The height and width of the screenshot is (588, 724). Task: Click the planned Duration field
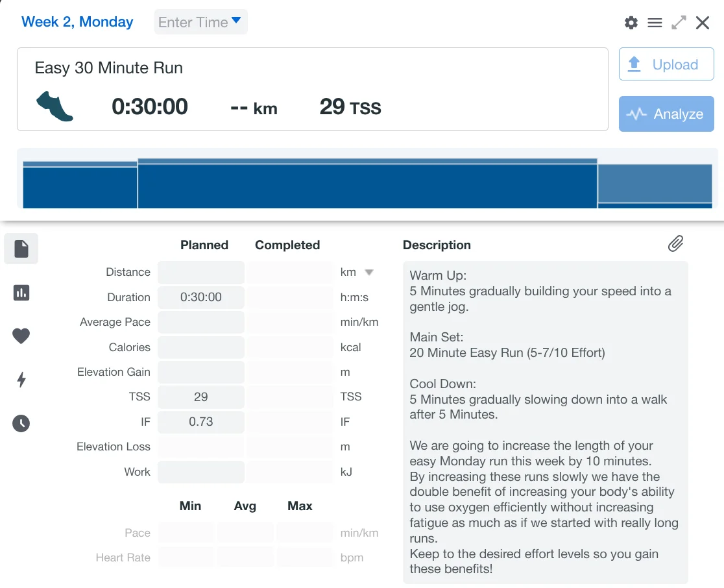201,297
